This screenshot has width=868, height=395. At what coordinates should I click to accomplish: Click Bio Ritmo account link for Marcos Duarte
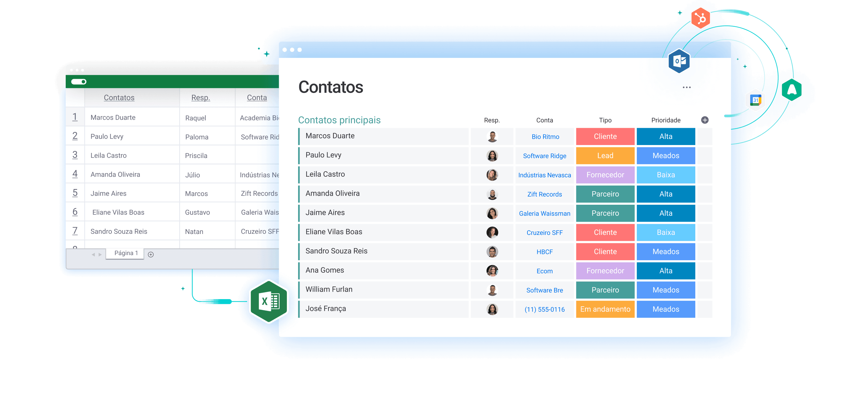pos(544,137)
